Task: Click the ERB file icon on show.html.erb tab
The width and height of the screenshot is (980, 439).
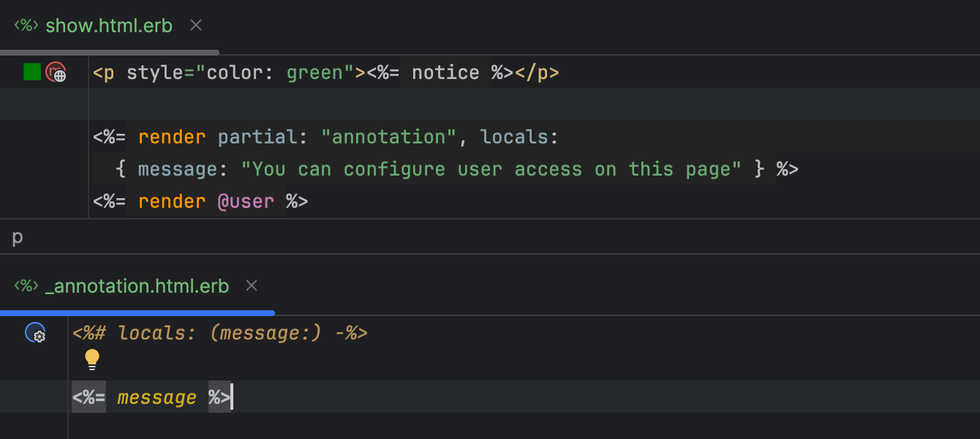Action: click(26, 26)
